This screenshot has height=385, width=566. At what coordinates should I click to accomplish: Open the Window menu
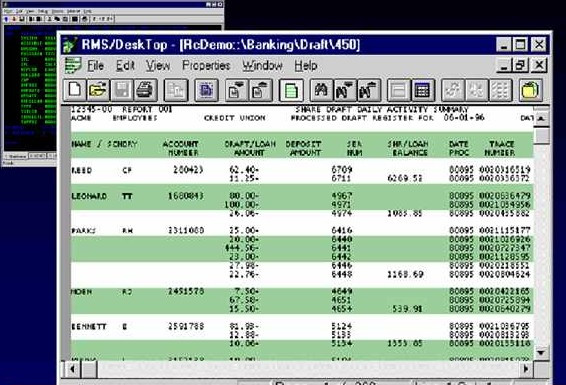click(262, 66)
